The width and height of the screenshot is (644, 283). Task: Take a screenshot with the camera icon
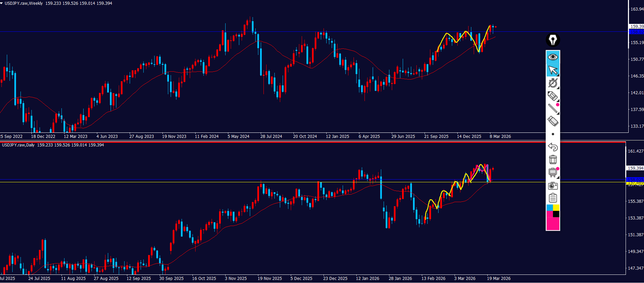click(x=553, y=185)
